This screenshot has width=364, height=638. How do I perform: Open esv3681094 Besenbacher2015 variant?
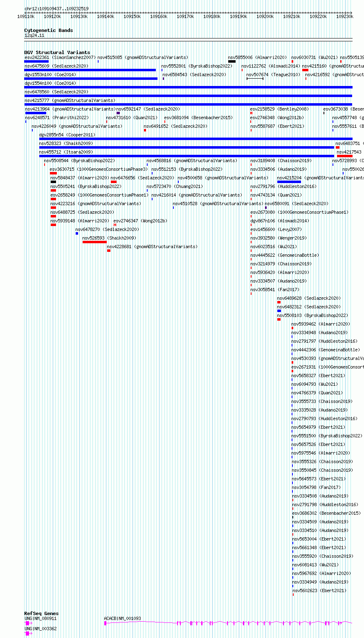(x=198, y=118)
